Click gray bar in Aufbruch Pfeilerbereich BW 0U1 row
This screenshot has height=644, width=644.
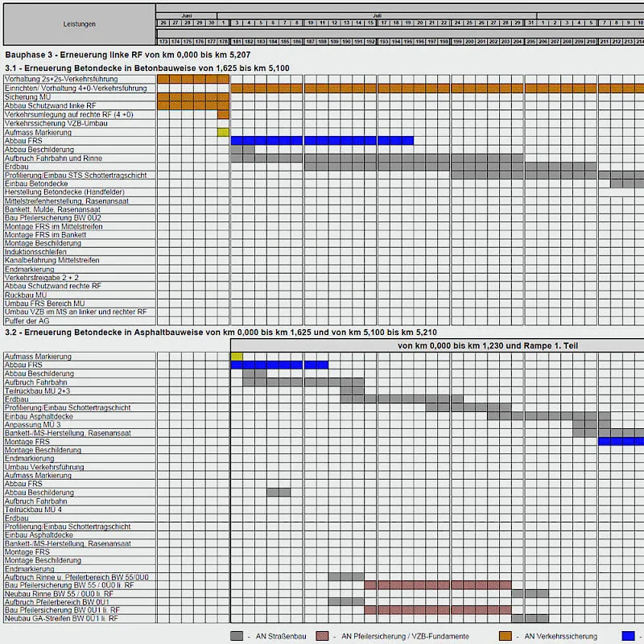pos(346,602)
